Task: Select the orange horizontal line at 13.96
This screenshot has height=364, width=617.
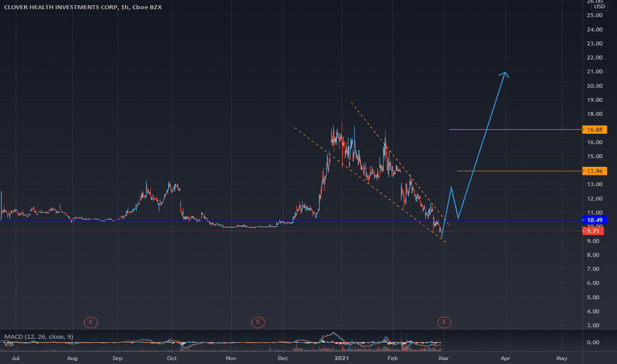Action: click(520, 171)
